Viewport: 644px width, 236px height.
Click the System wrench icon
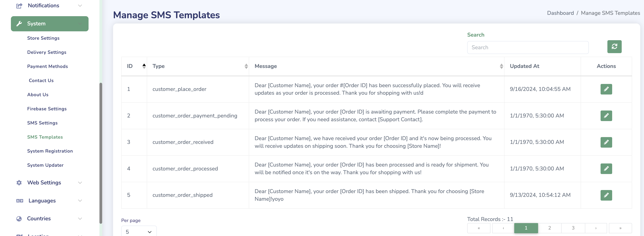(19, 23)
